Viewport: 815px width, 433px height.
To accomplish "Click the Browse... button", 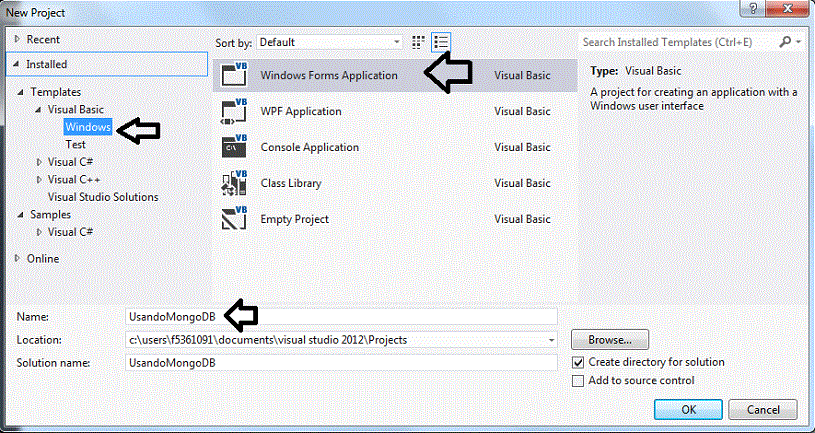I will point(610,340).
